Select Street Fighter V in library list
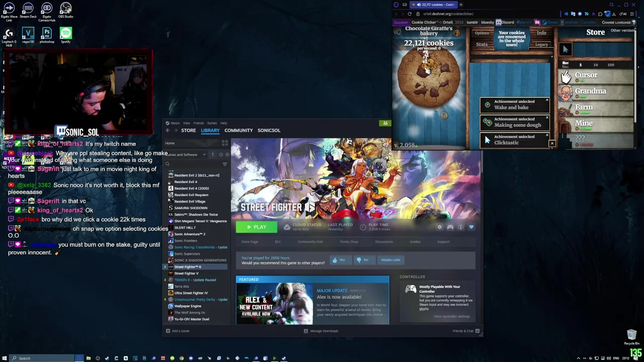The image size is (644, 362). tap(186, 273)
